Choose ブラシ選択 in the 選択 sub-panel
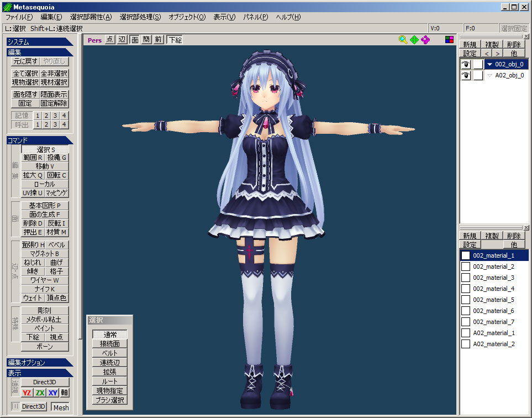532x418 pixels. click(x=109, y=400)
